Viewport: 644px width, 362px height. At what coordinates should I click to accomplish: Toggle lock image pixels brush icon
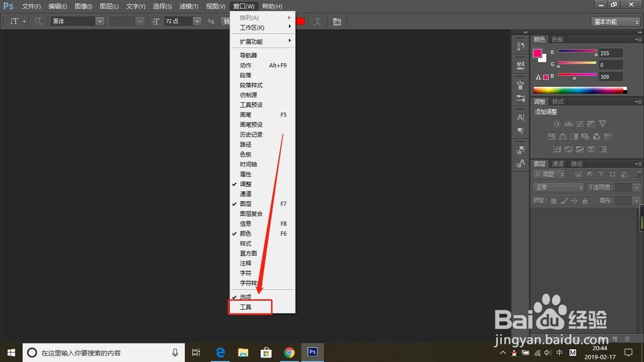coord(564,200)
